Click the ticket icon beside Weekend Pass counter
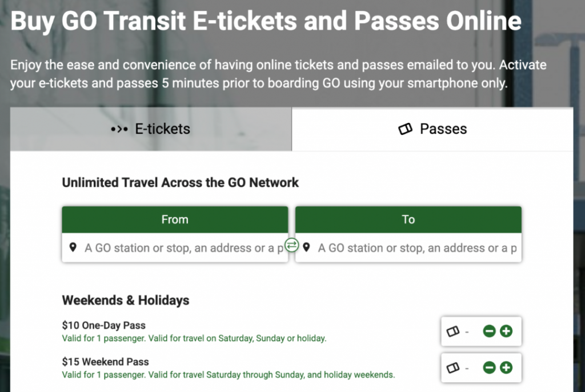Screen dimensions: 585x392 coord(453,368)
